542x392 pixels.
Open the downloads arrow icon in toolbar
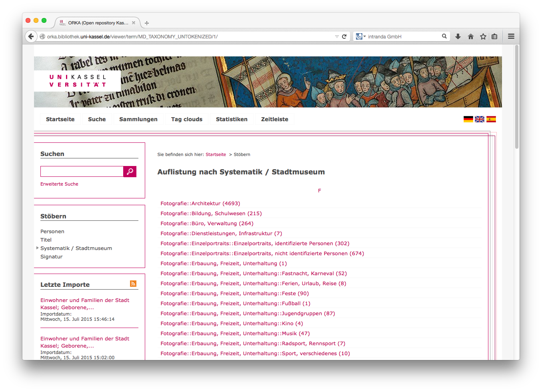458,36
